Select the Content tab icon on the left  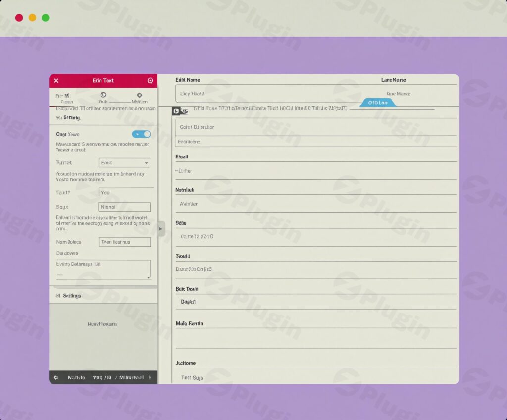click(x=66, y=95)
